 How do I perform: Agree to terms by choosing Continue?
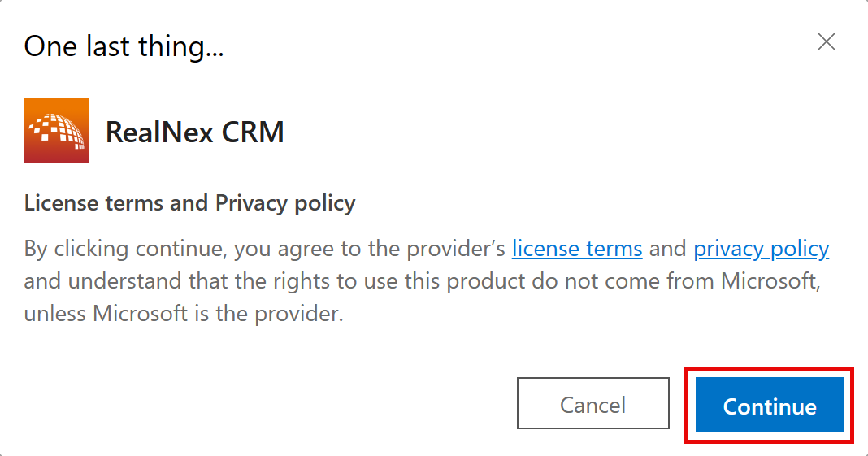[x=770, y=405]
